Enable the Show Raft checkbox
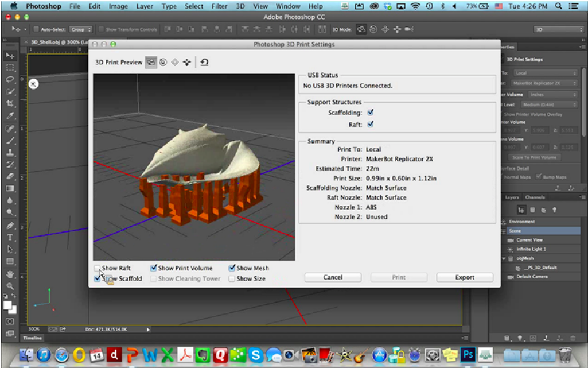588x368 pixels. click(x=97, y=268)
